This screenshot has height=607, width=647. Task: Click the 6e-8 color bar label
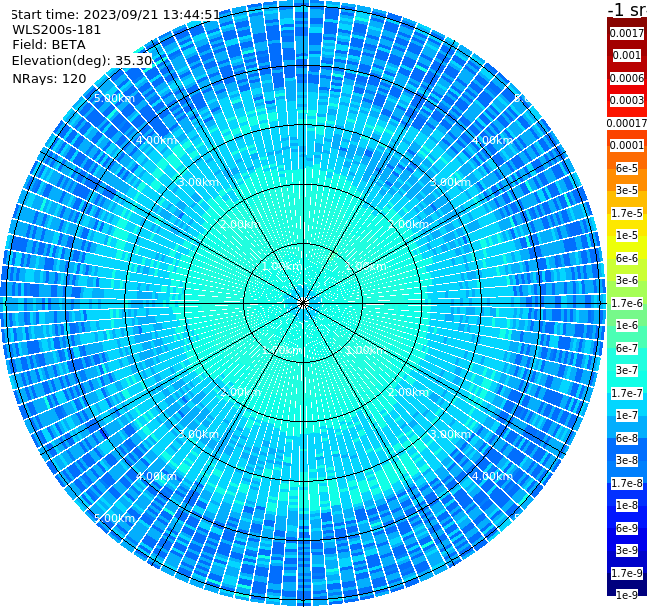(627, 438)
